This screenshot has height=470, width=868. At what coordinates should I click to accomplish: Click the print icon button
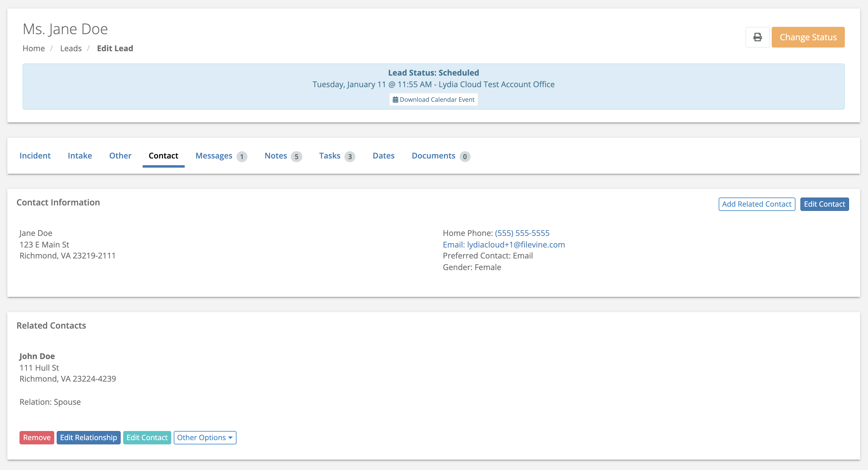pos(757,37)
